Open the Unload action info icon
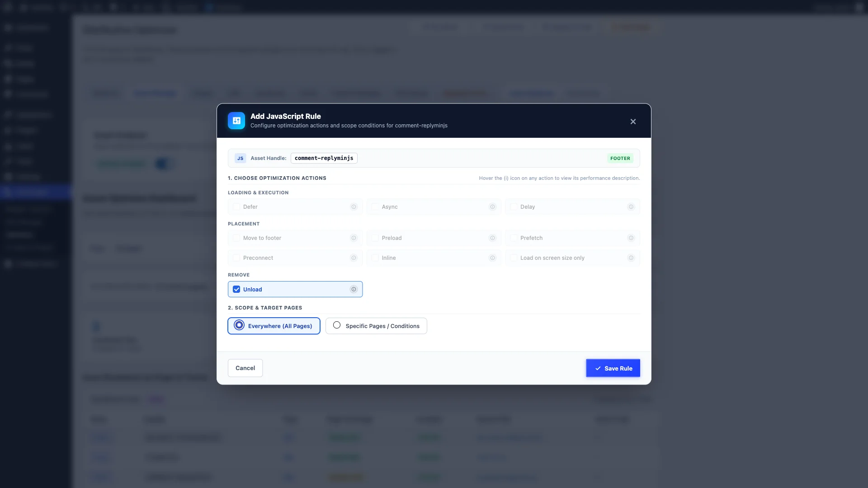868x488 pixels. click(354, 289)
